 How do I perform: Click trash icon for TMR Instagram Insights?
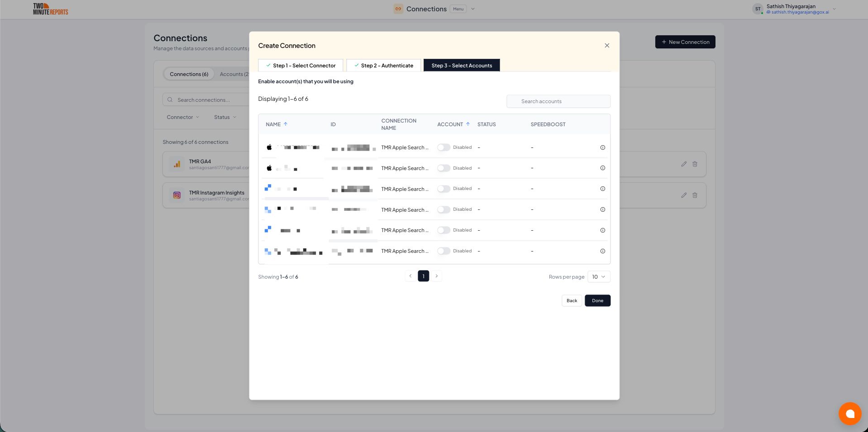tap(695, 195)
